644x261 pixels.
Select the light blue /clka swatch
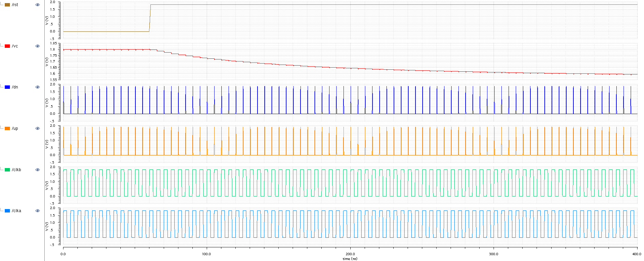(7, 211)
